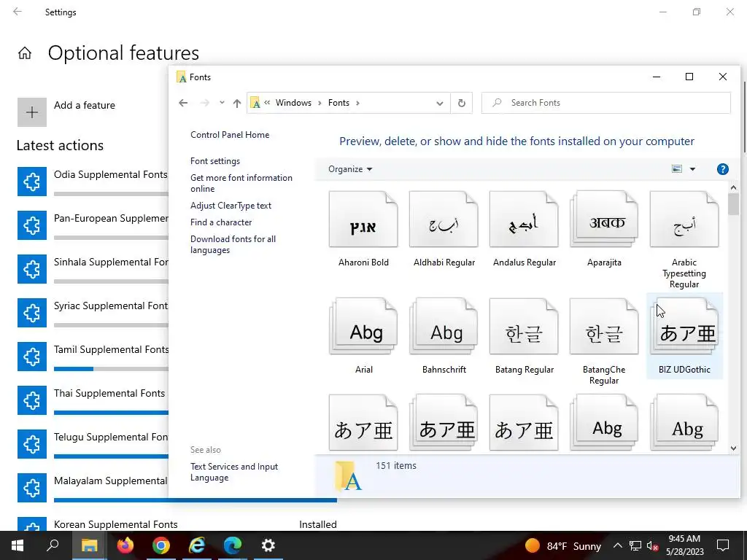Select Pan-European Supplemental icon in Settings

point(32,225)
